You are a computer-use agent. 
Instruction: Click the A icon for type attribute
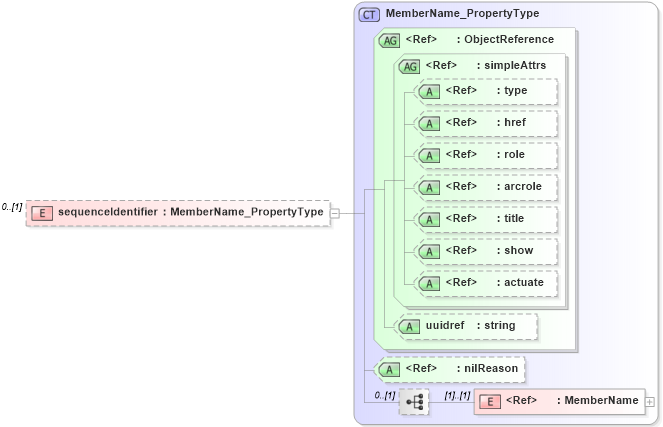tap(429, 92)
